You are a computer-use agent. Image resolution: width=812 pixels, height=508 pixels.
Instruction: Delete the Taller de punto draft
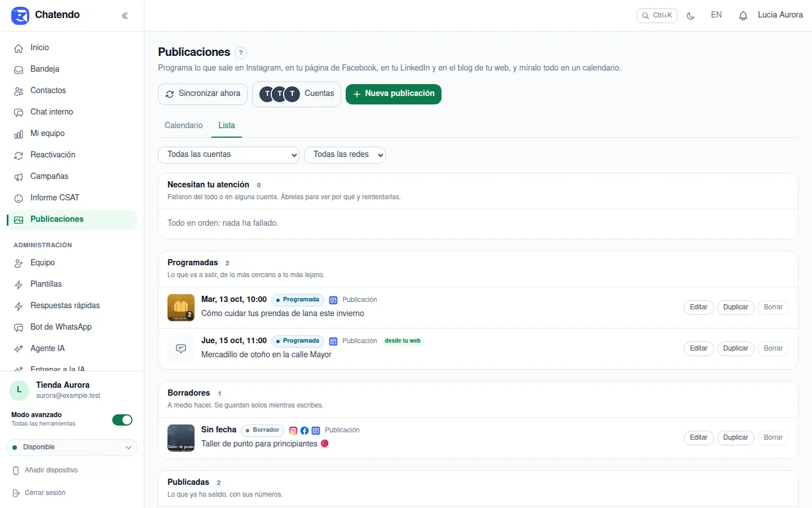(x=773, y=438)
